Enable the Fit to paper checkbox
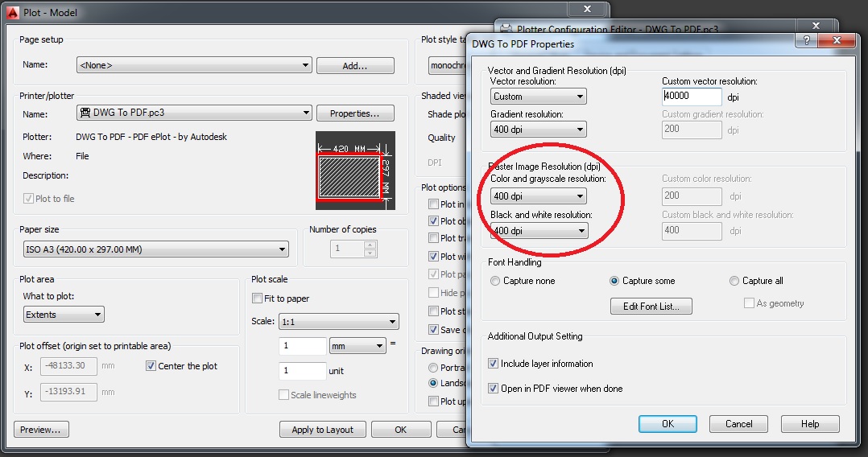Screen dimensions: 868x457 coord(258,298)
